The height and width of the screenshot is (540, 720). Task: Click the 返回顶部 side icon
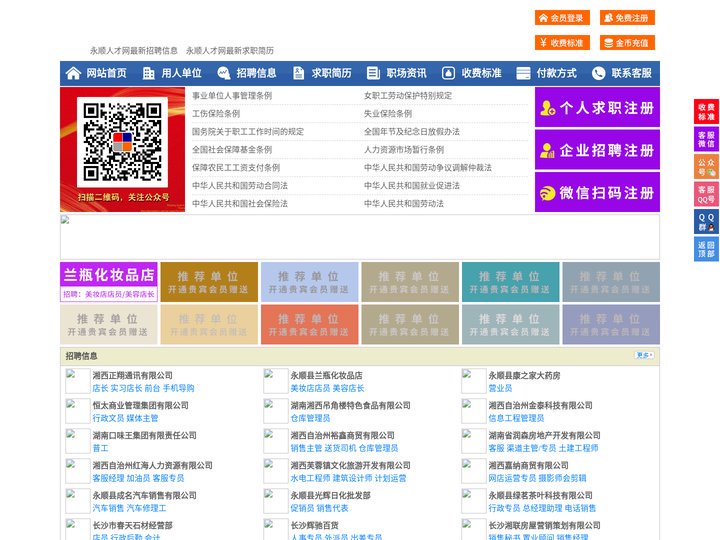point(706,249)
